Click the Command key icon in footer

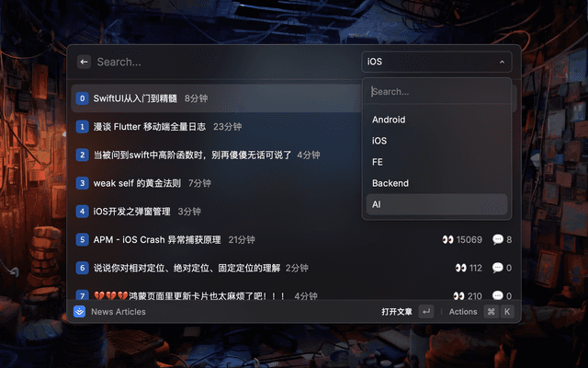click(491, 312)
